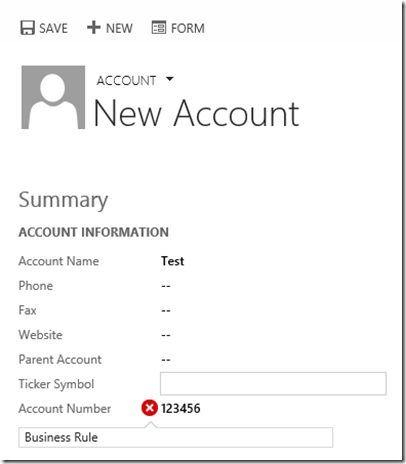The width and height of the screenshot is (406, 464).
Task: Open the ACCOUNT form selector dropdown arrow
Action: pos(170,79)
